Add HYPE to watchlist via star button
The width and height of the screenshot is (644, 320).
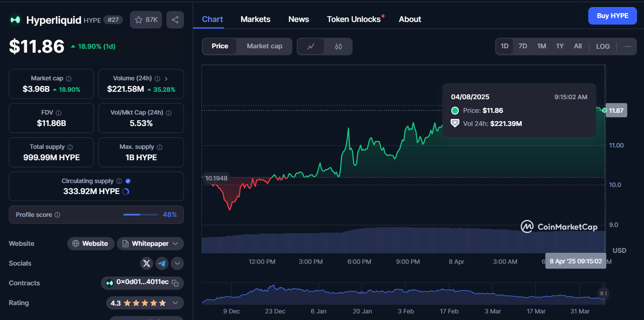pos(146,20)
